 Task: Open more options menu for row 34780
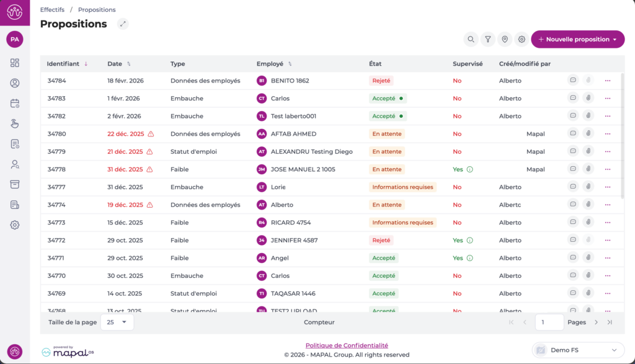[607, 134]
